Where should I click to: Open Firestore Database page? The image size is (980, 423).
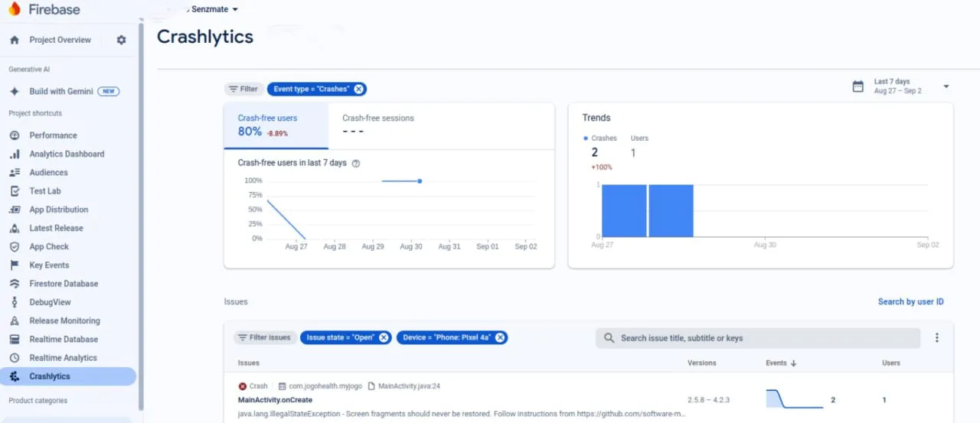coord(64,284)
